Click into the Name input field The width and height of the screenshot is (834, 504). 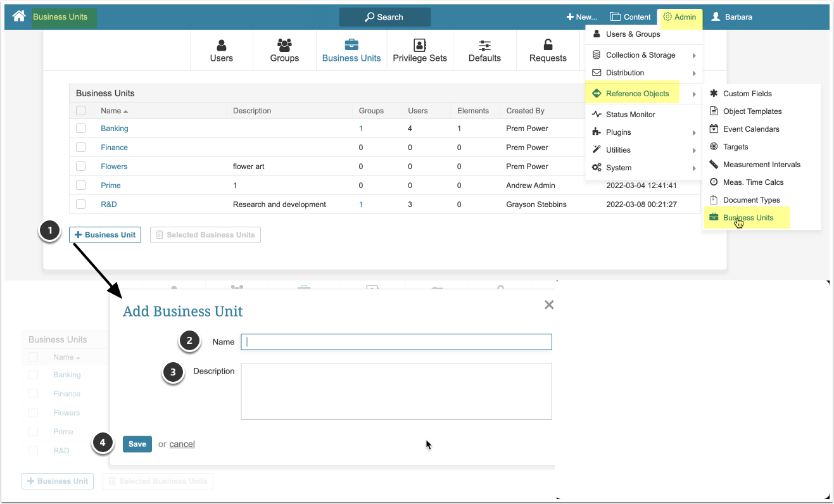click(x=396, y=342)
